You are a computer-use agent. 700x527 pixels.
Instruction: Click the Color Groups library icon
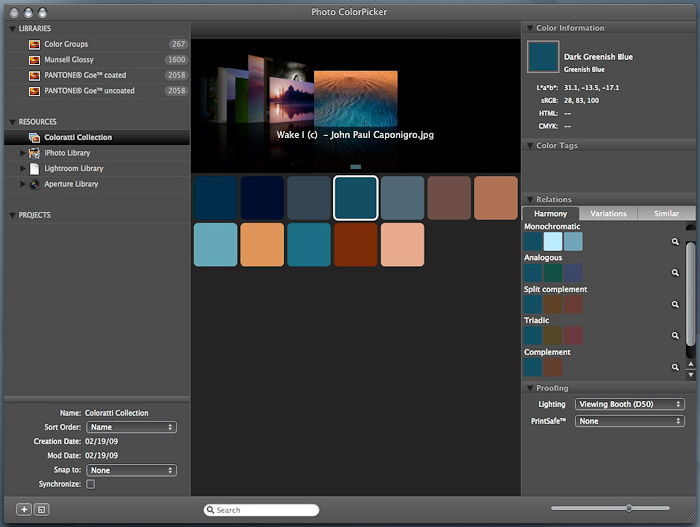pyautogui.click(x=34, y=44)
